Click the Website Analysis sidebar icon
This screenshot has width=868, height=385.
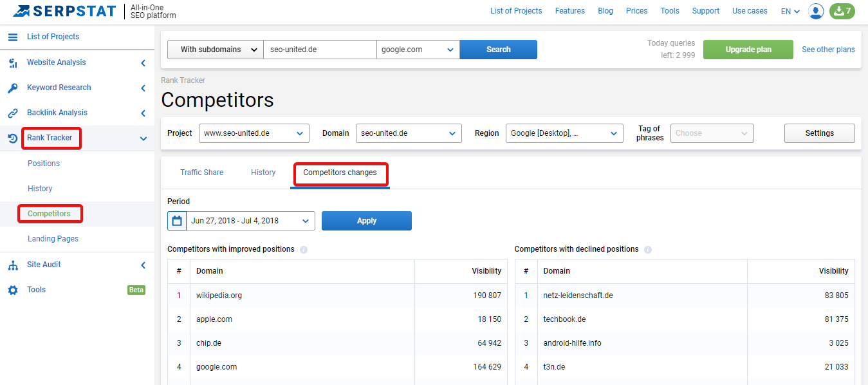pyautogui.click(x=13, y=63)
